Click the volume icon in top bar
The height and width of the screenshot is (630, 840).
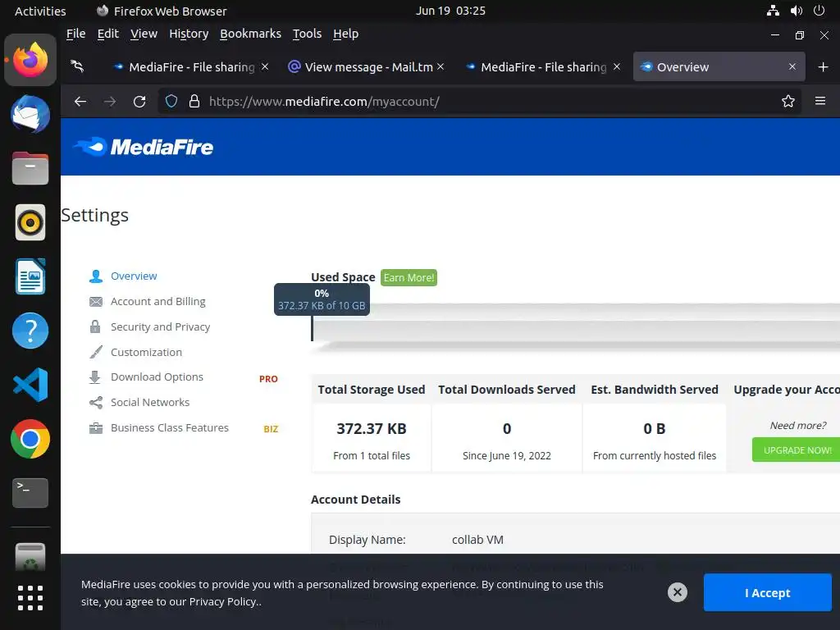pyautogui.click(x=796, y=11)
